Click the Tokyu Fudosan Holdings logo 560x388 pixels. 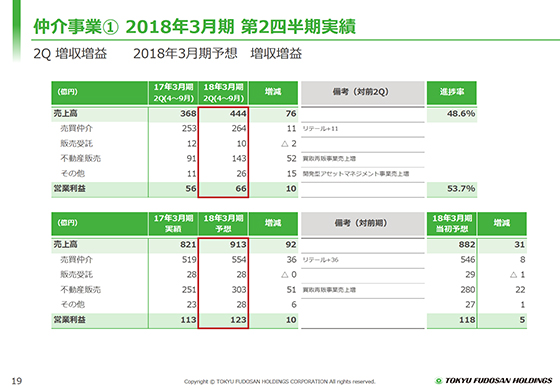pos(493,380)
